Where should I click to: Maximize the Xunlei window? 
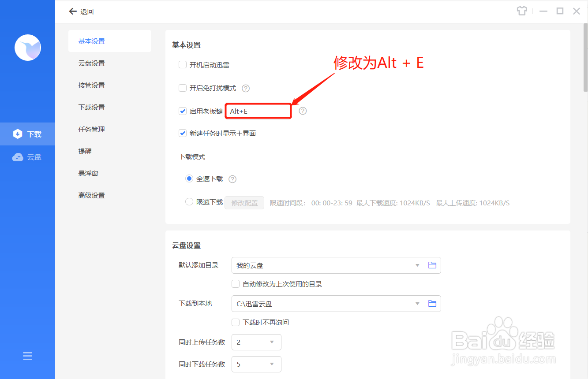(560, 11)
